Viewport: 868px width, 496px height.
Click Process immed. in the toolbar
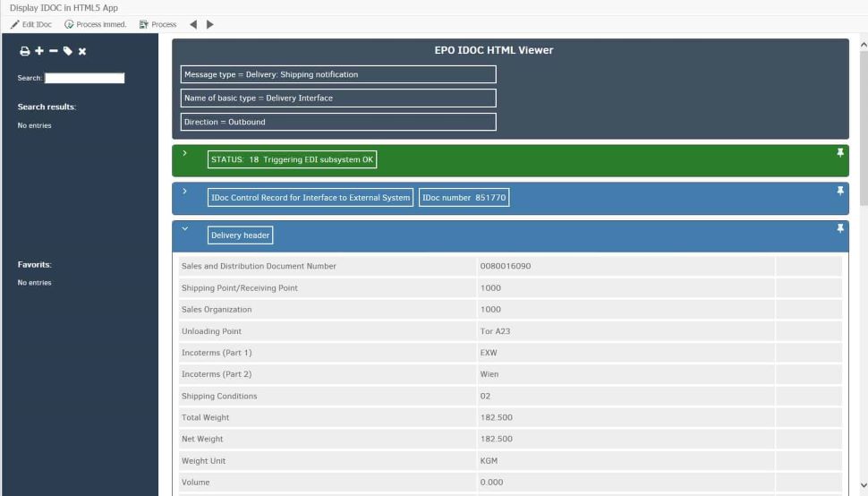tap(95, 24)
